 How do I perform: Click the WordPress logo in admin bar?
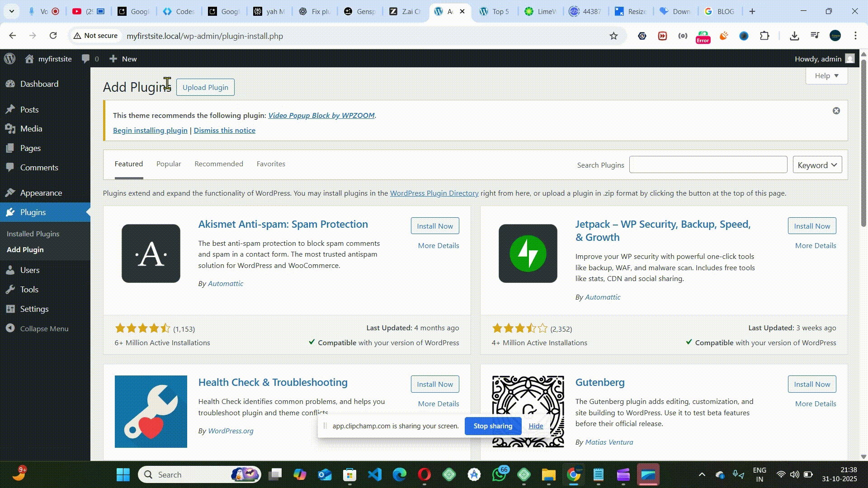coord(9,59)
